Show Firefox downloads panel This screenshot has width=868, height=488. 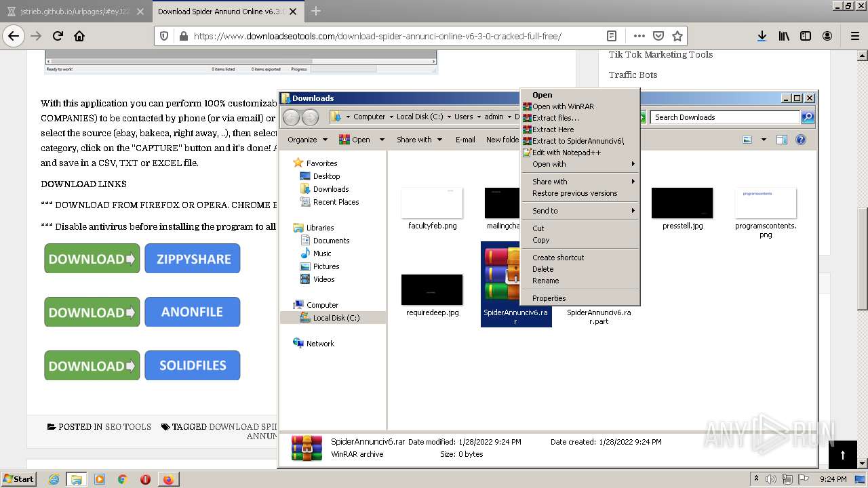[x=762, y=36]
